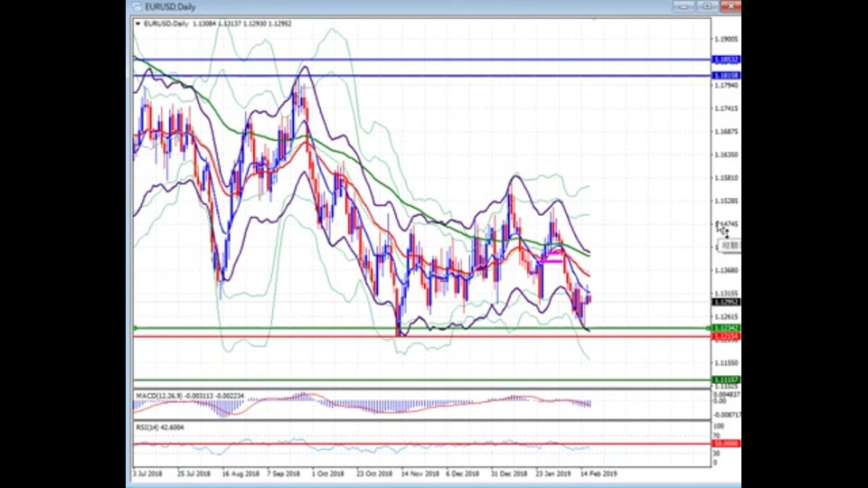
Task: Click the EURUSD chart window icon
Action: coord(137,6)
